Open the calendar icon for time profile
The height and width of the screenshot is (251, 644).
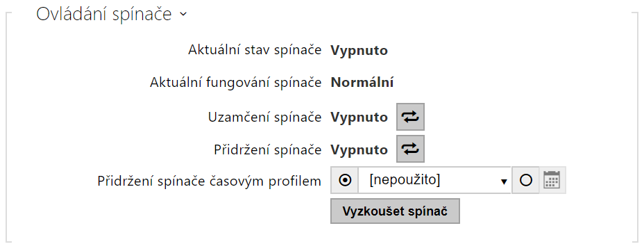coord(552,180)
